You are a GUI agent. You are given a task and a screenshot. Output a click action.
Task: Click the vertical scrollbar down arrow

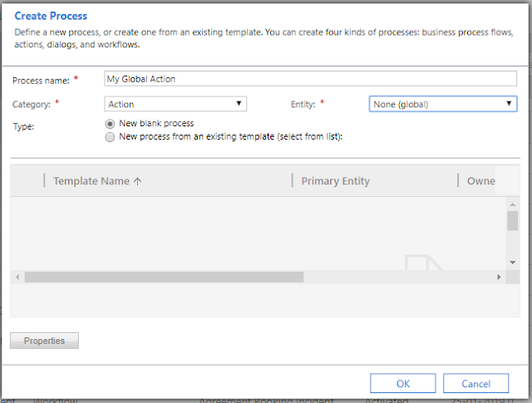[513, 262]
